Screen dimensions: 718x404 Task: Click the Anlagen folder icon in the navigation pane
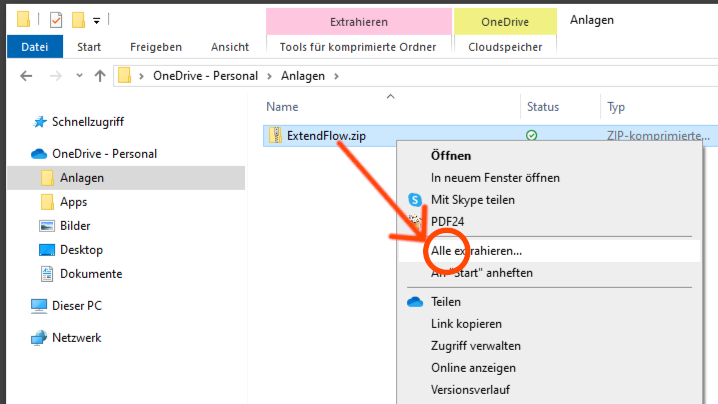47,178
